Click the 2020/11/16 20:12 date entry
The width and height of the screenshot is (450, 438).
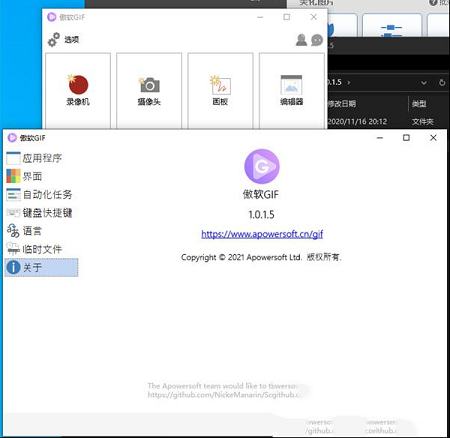pyautogui.click(x=357, y=121)
